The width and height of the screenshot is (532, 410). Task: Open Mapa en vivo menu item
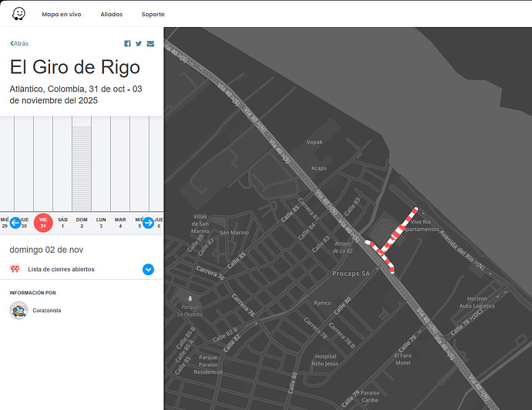[x=62, y=15]
